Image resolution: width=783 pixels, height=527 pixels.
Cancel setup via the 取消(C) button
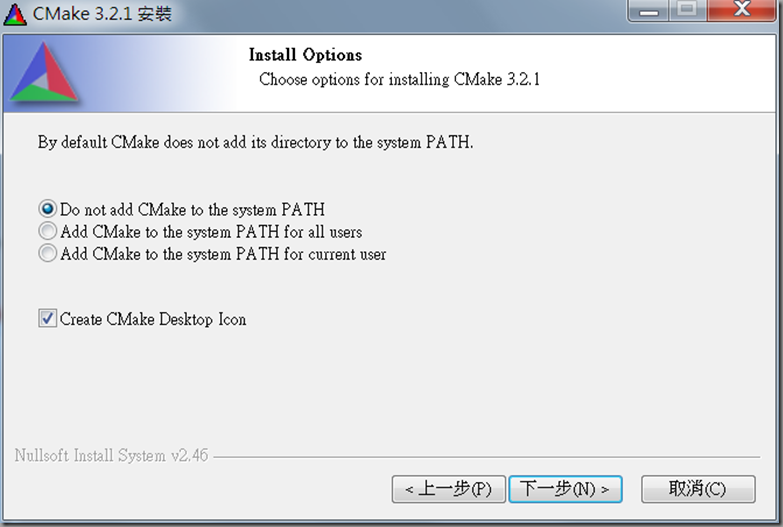pos(698,489)
